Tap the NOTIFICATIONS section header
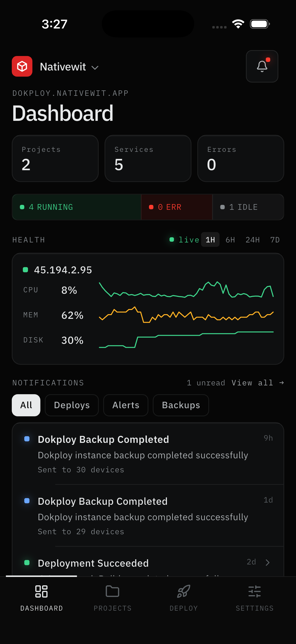The width and height of the screenshot is (296, 644). click(48, 383)
